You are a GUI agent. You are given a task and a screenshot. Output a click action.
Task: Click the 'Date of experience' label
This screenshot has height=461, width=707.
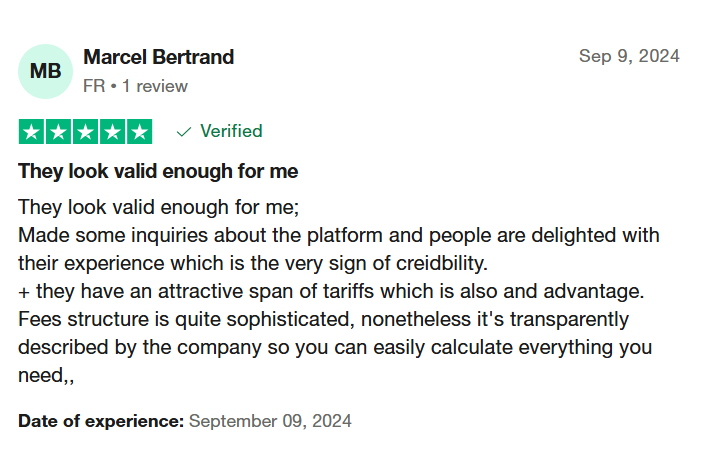tap(101, 421)
